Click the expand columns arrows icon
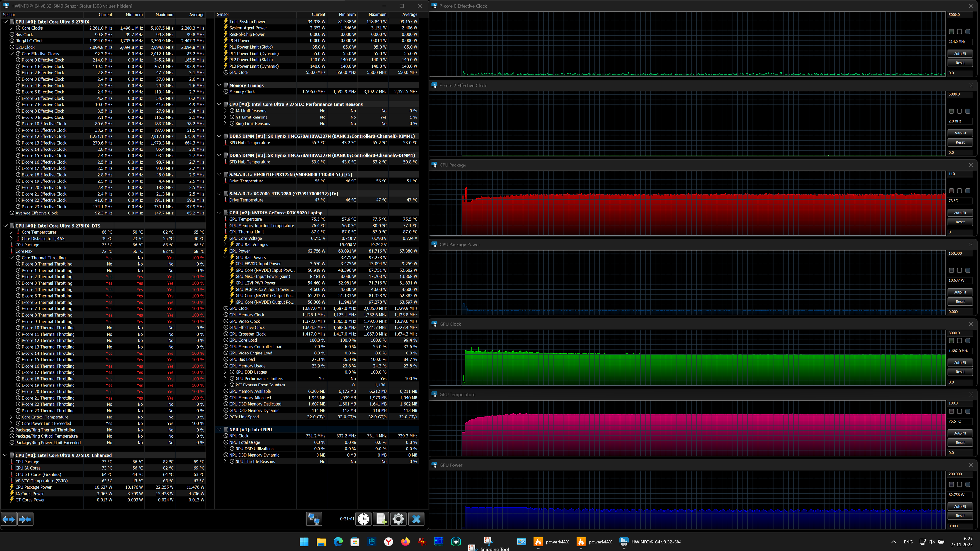Screen dimensions: 980x551 pos(9,519)
